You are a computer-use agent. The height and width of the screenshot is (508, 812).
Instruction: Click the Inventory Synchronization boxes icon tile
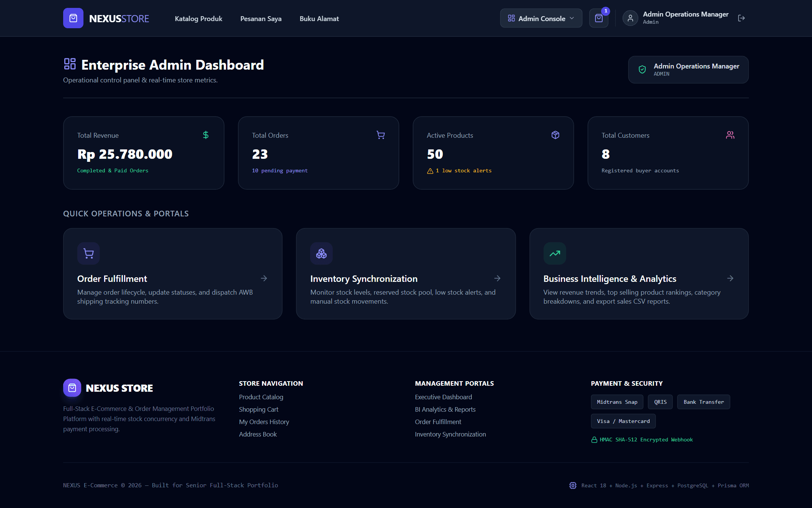[x=321, y=253]
